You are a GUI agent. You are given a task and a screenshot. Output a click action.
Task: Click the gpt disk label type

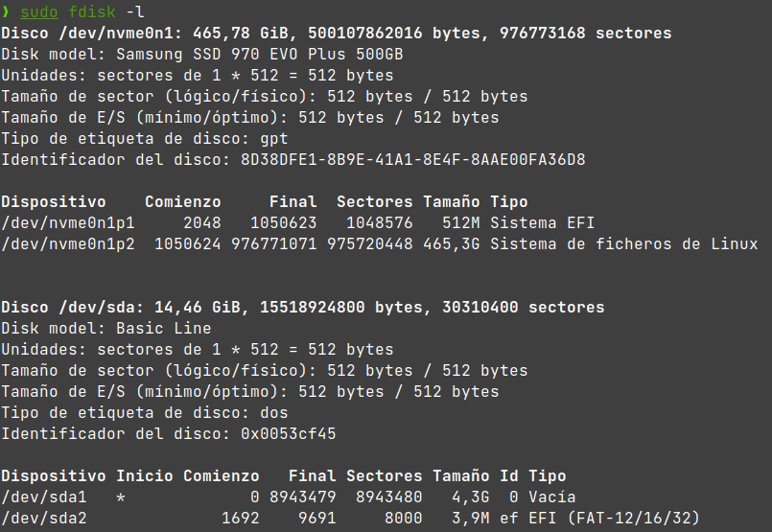pos(273,139)
